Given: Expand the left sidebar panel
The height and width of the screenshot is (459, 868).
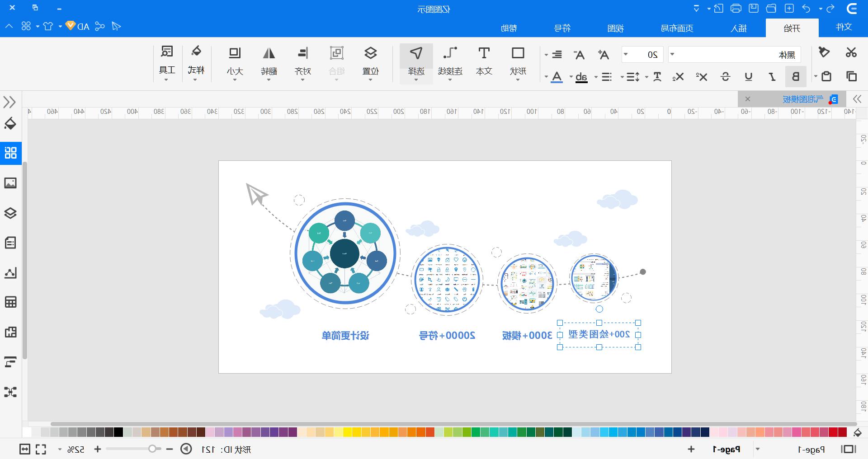Looking at the screenshot, I should (9, 102).
